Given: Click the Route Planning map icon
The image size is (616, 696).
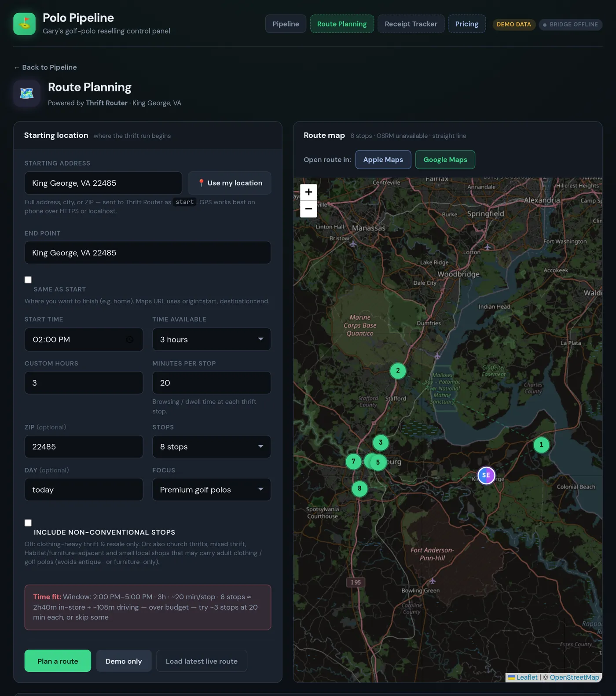Looking at the screenshot, I should pos(27,93).
